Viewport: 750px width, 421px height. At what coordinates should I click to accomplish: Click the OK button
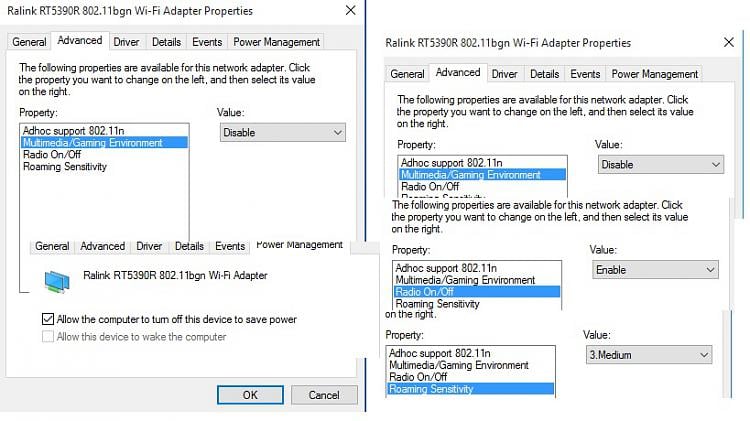[250, 395]
